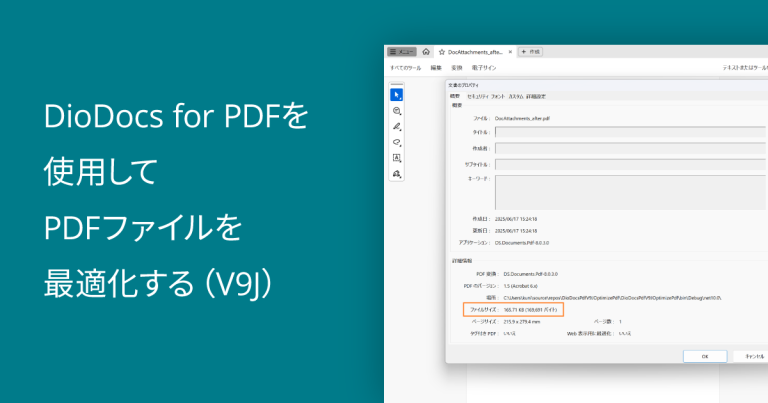
Task: Dismiss the dialog with キャンセル
Action: (751, 356)
